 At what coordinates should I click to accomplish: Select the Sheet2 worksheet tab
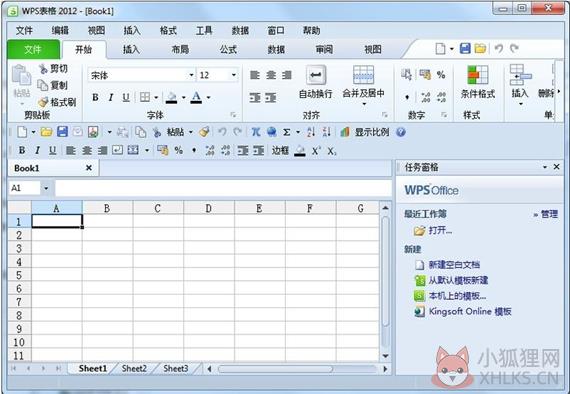pos(134,369)
